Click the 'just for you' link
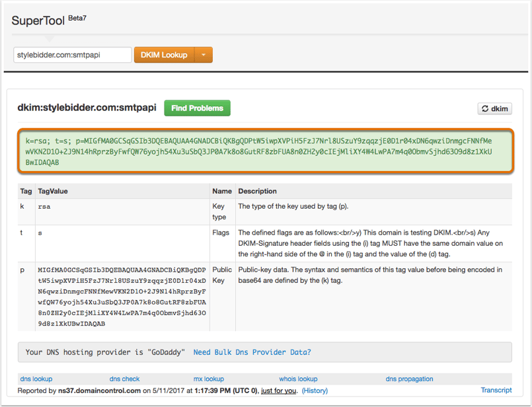Image resolution: width=532 pixels, height=407 pixels. point(278,390)
